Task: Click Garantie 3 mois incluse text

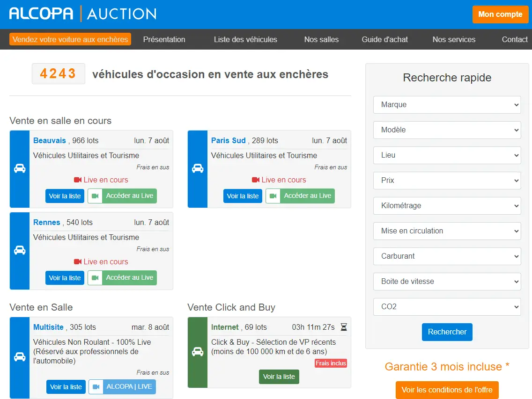Action: 447,367
